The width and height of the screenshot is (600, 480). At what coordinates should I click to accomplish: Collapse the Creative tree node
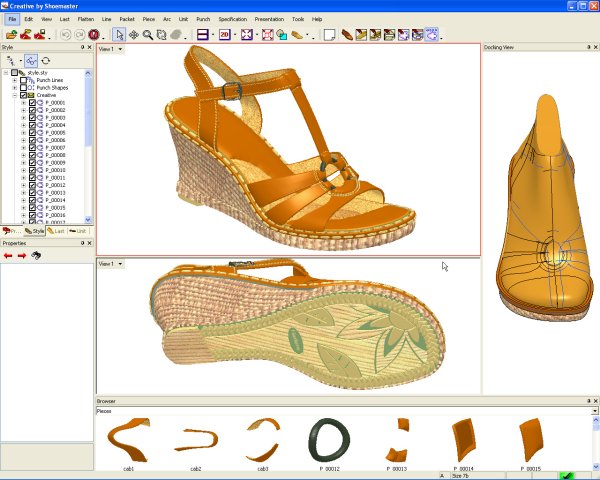click(15, 95)
